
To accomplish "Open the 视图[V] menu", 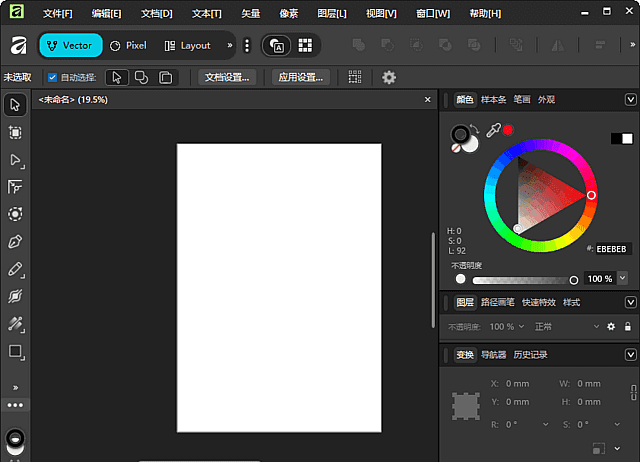I will [381, 14].
